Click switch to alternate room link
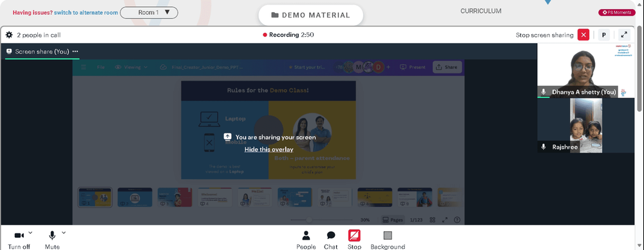The image size is (644, 250). pos(86,12)
